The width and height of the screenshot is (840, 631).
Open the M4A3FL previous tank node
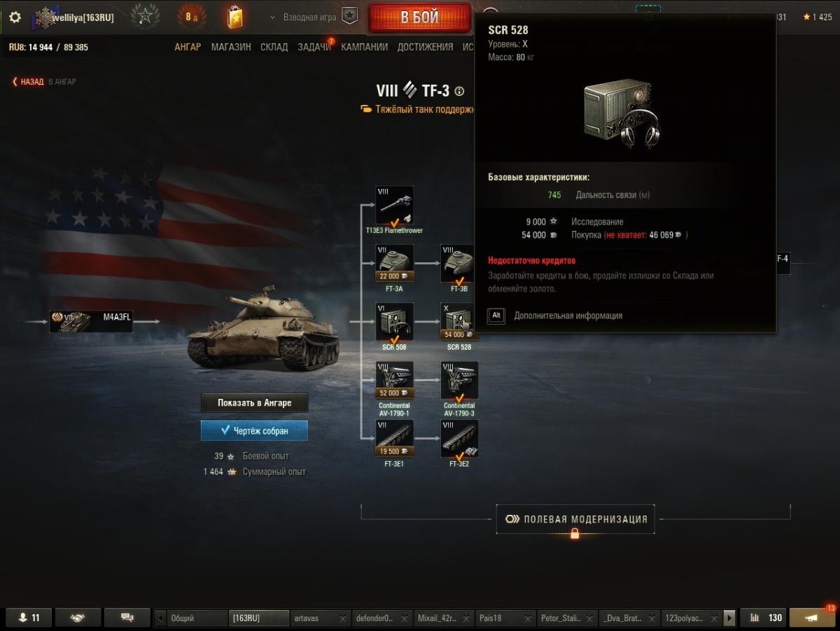[x=91, y=321]
